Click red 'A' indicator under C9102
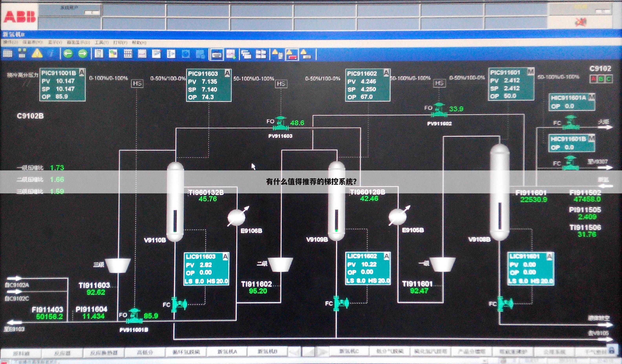The width and height of the screenshot is (622, 364). (593, 79)
